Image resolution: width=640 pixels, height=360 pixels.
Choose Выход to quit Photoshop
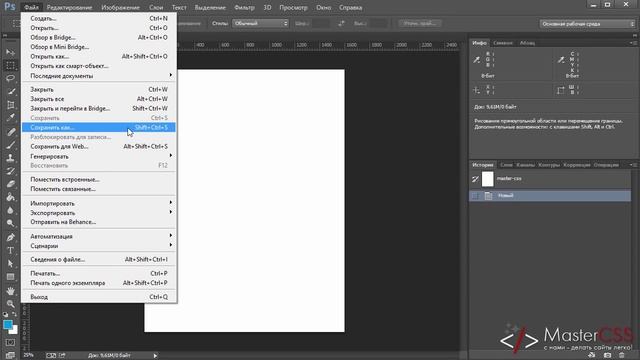coord(99,297)
